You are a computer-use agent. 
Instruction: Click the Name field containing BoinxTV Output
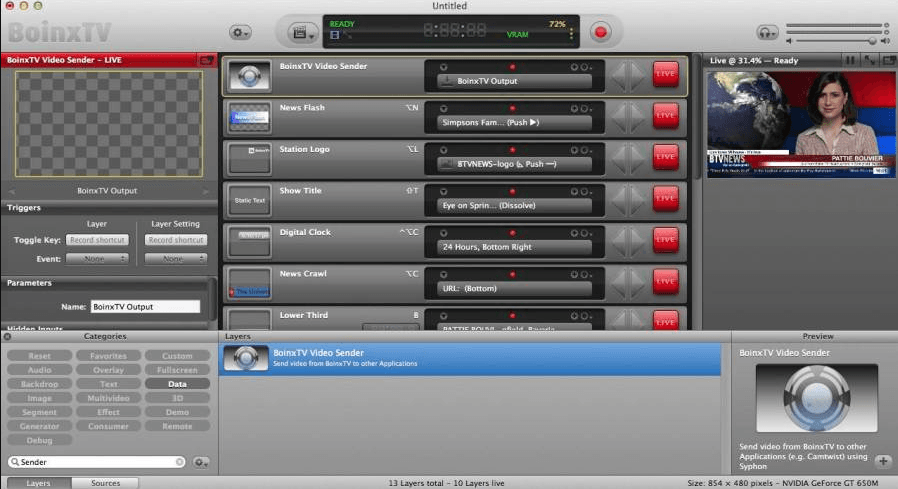pos(145,307)
